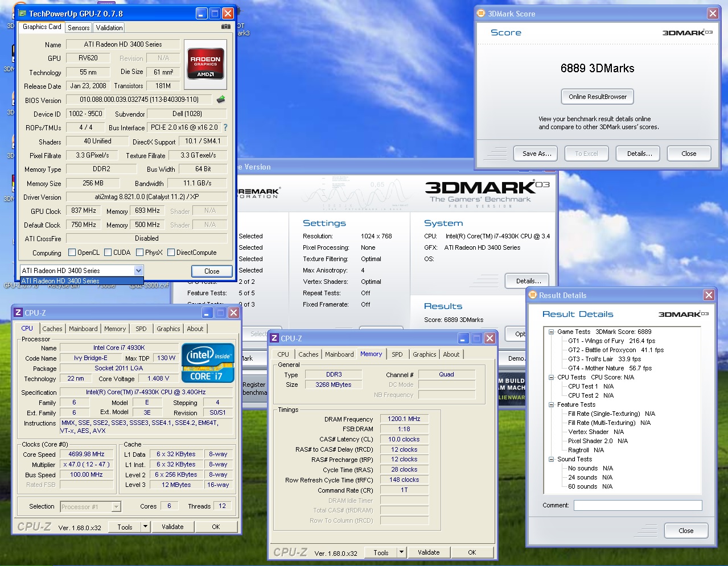Screen dimensions: 728x566
Task: Click Close button in 3DMark Score window
Action: [x=689, y=154]
